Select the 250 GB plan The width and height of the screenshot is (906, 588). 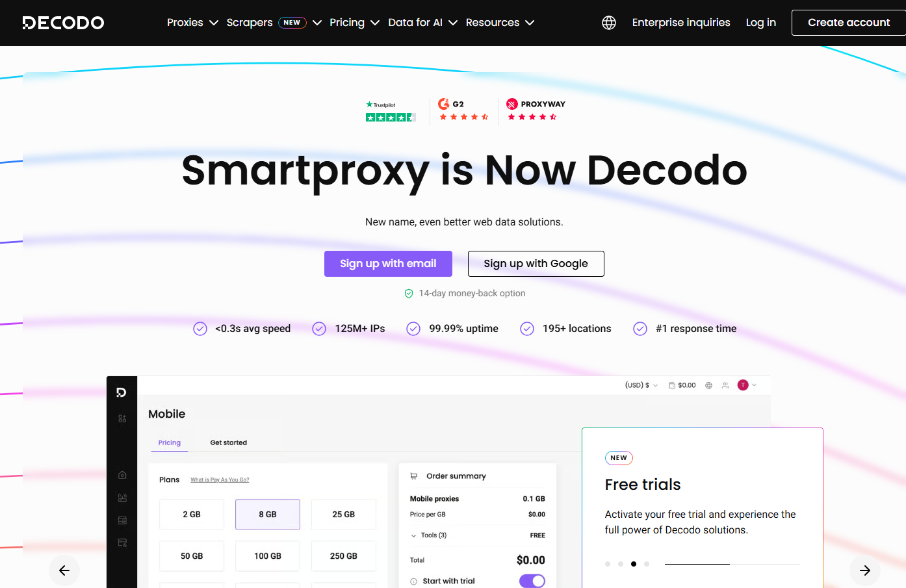(x=344, y=556)
